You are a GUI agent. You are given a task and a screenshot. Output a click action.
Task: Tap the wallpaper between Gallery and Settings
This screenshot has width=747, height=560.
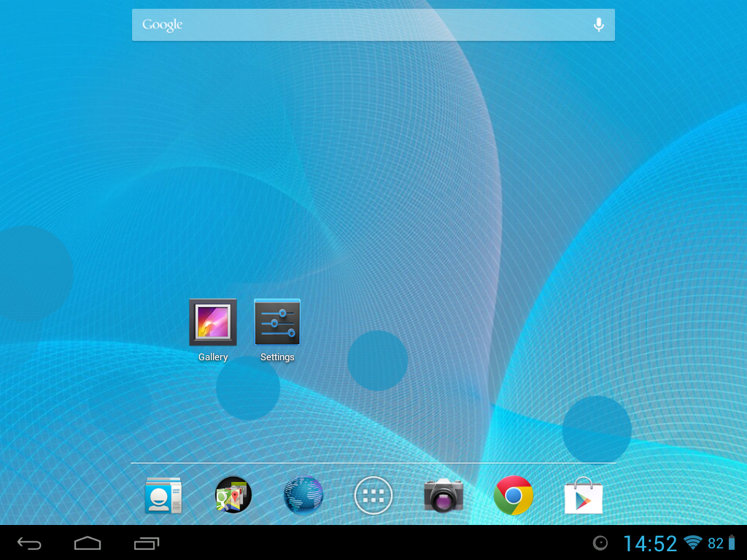(245, 322)
